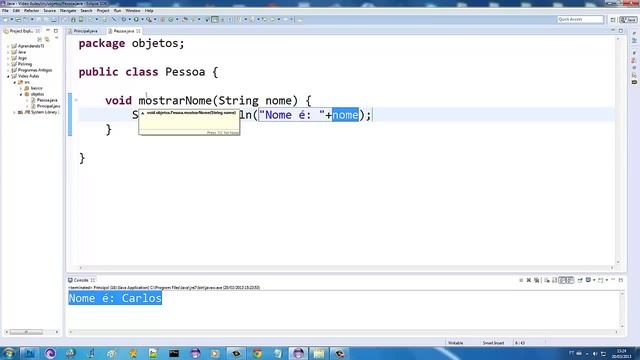Maximize the Project Explorer panel
Screen dimensions: 640x360
pos(56,31)
